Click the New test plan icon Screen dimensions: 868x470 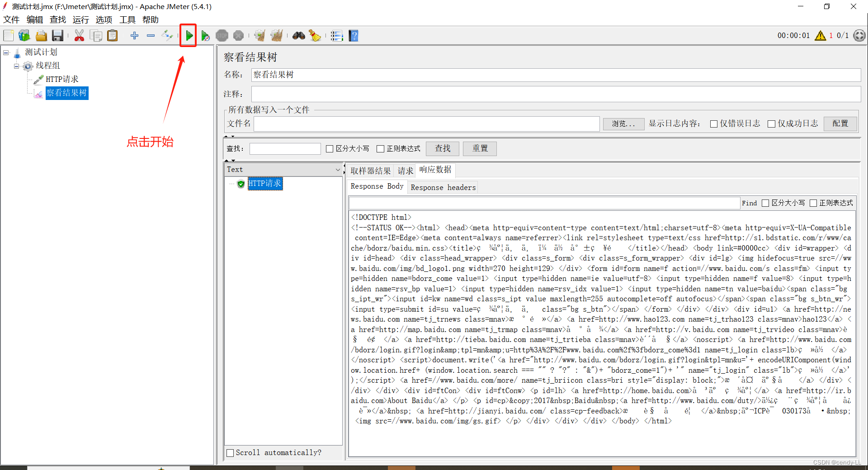coord(9,36)
